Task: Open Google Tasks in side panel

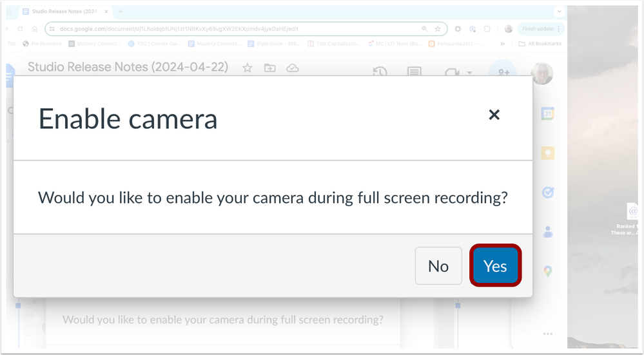Action: [547, 192]
